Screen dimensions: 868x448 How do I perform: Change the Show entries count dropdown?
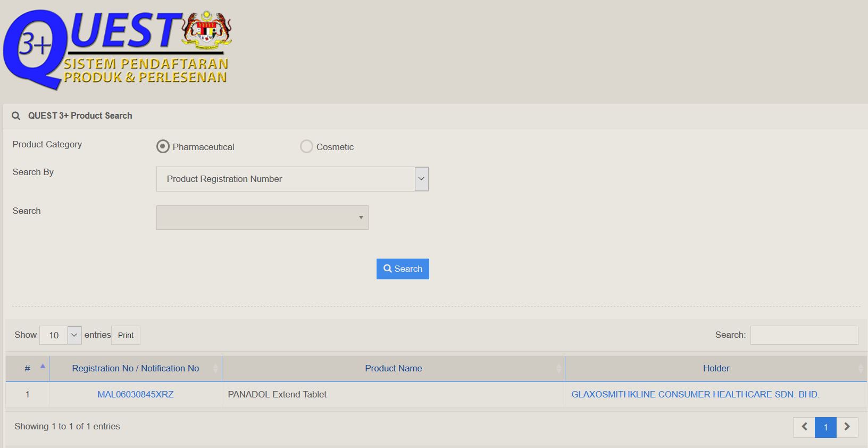pyautogui.click(x=61, y=335)
